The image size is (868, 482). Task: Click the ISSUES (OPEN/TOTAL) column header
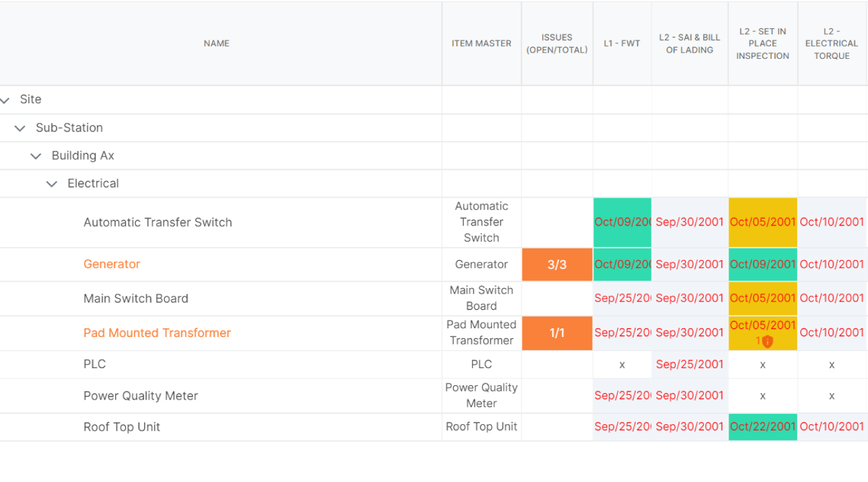pos(557,43)
